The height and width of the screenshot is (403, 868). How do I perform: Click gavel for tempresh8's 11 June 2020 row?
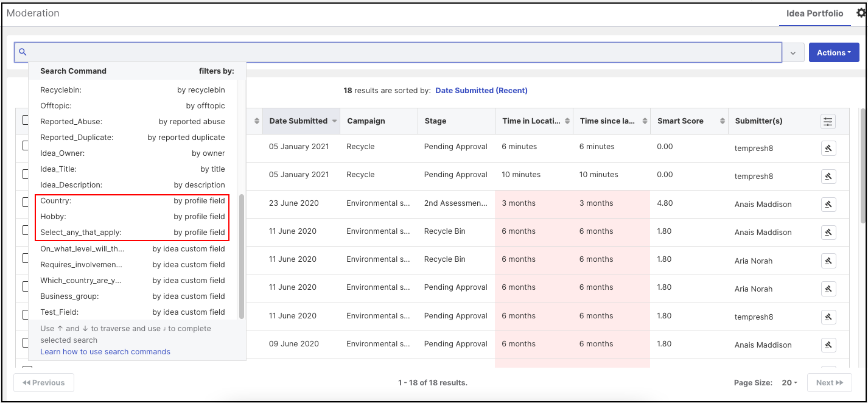(828, 317)
